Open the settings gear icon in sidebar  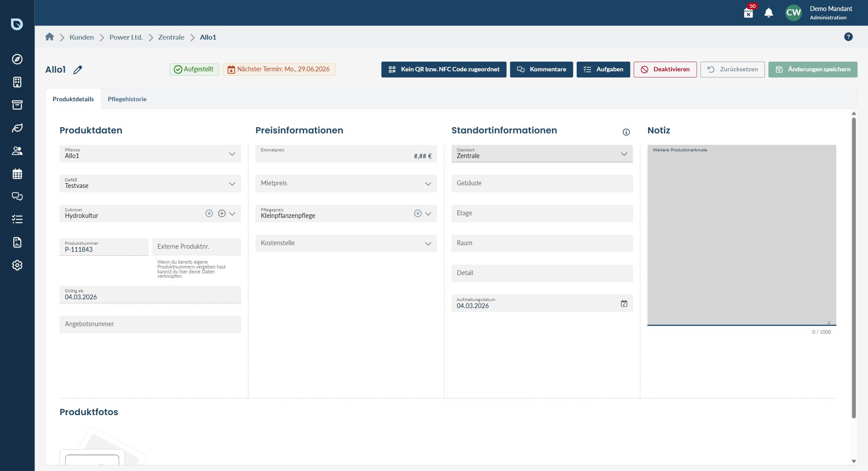pos(17,265)
